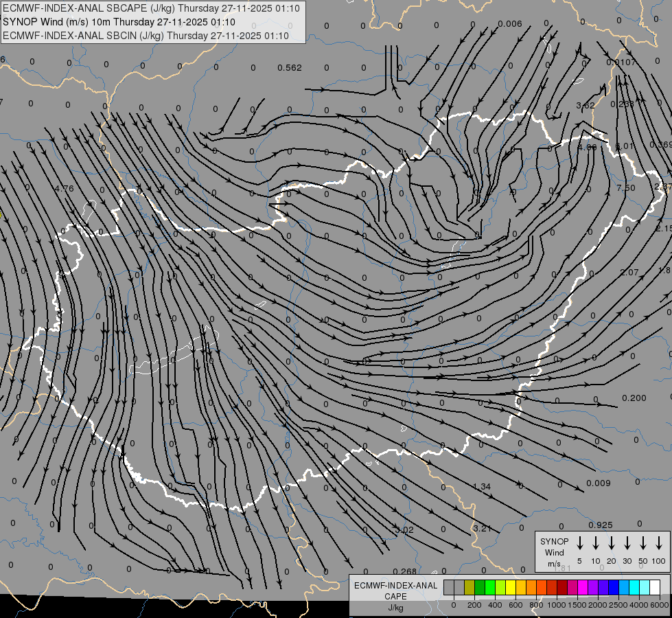The height and width of the screenshot is (618, 672).
Task: Click the 4000 tick label on CAPE scale
Action: tap(639, 605)
